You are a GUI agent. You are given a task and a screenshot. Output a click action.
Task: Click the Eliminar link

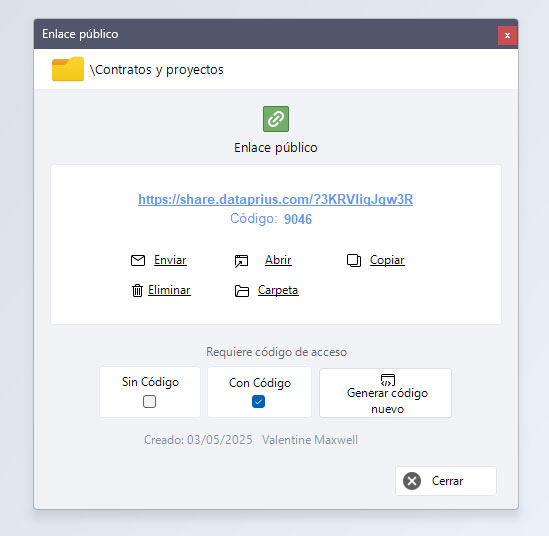pos(169,290)
